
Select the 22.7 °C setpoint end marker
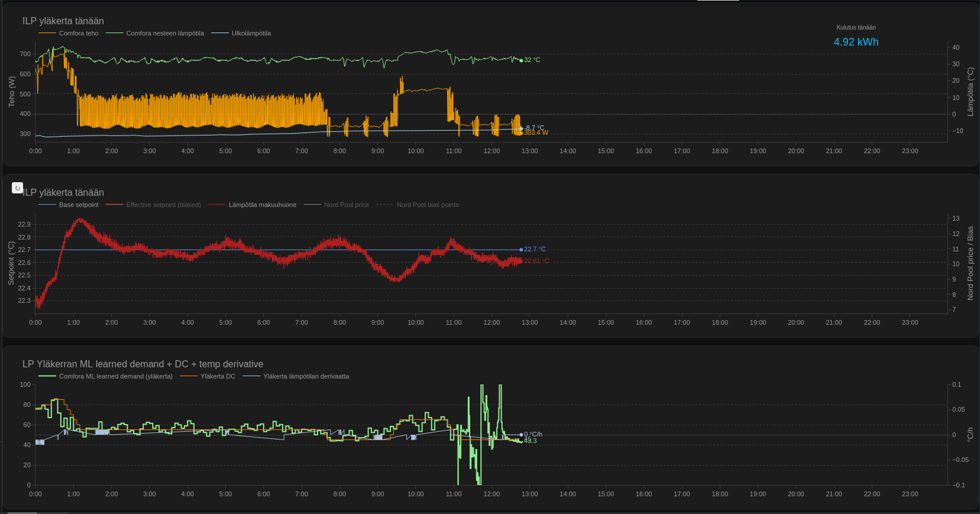pos(521,250)
